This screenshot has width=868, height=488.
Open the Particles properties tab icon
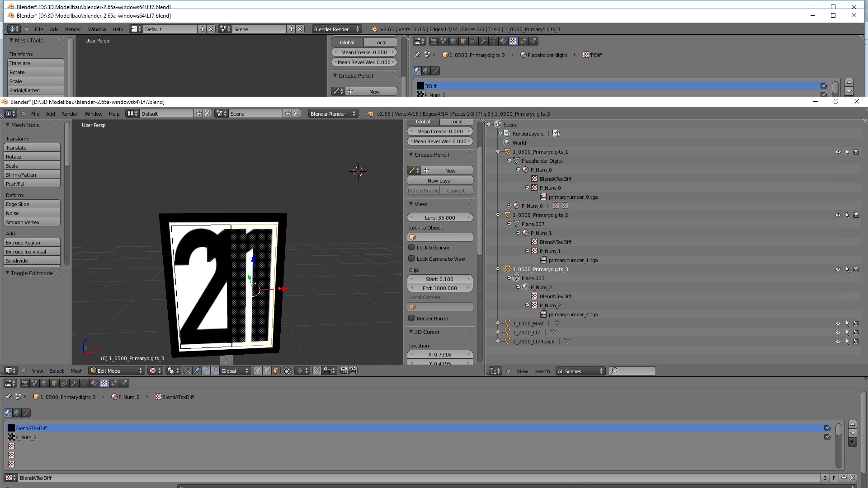[114, 383]
